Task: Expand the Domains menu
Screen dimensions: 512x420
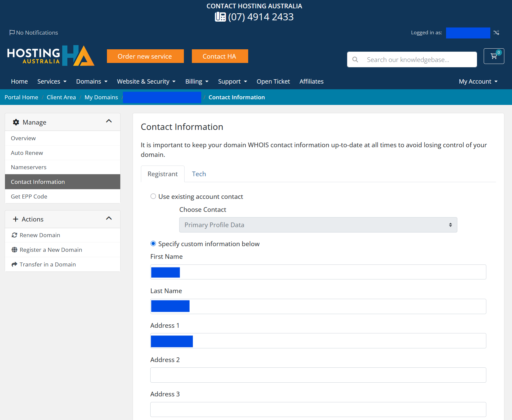Action: (x=92, y=82)
